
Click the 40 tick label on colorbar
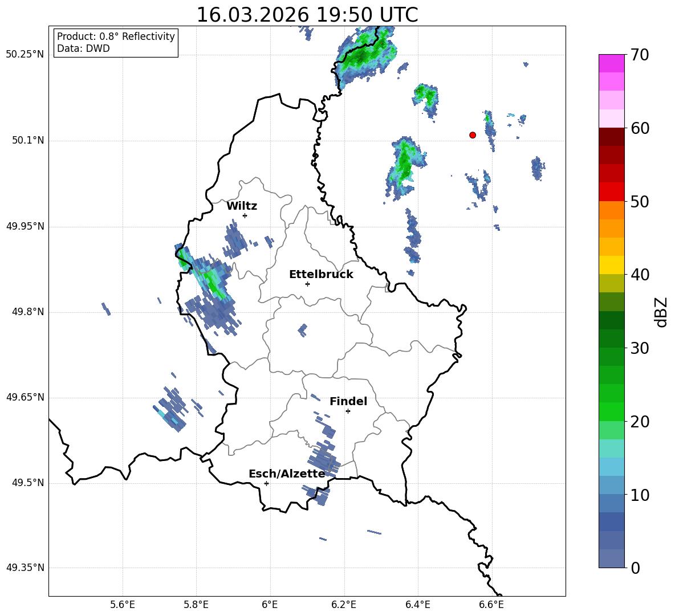point(640,275)
